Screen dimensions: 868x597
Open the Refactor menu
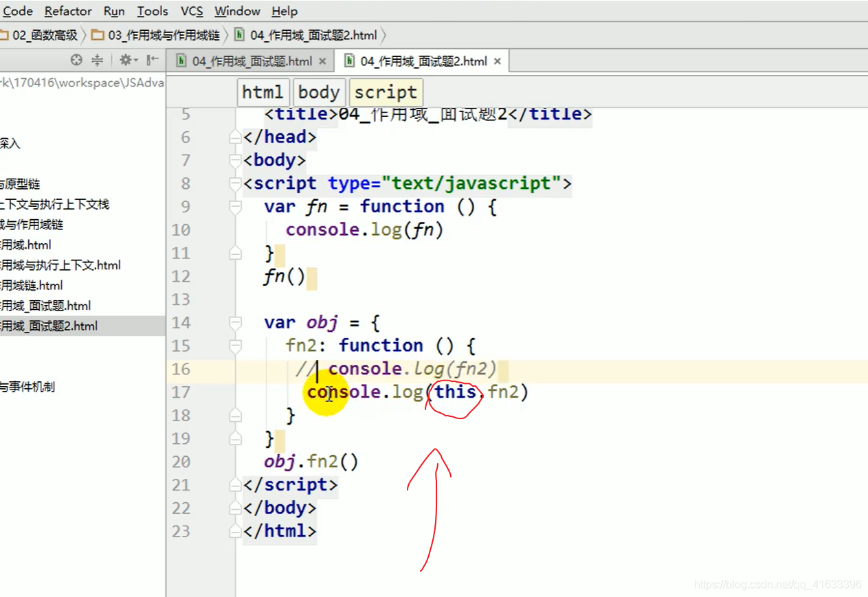(68, 11)
